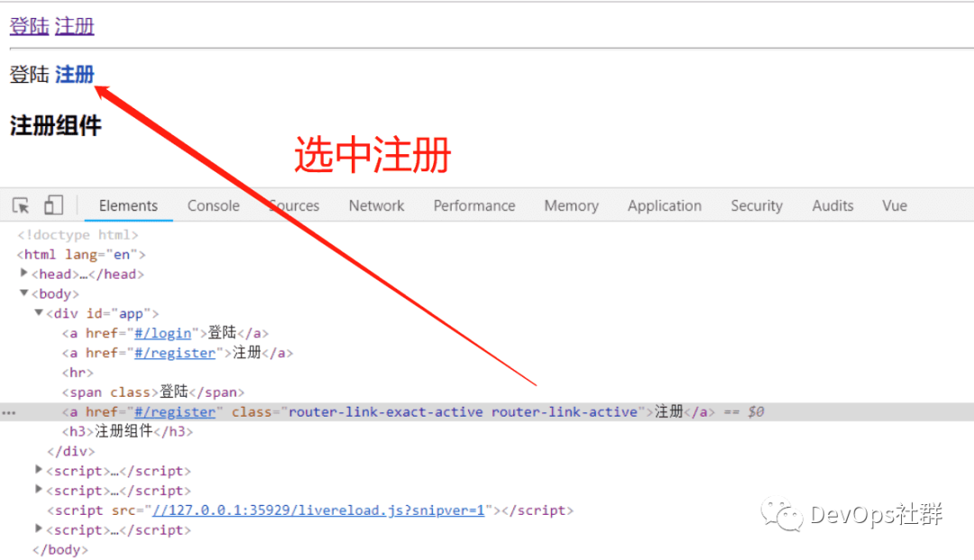
Task: Switch to the Console tab
Action: coord(213,206)
